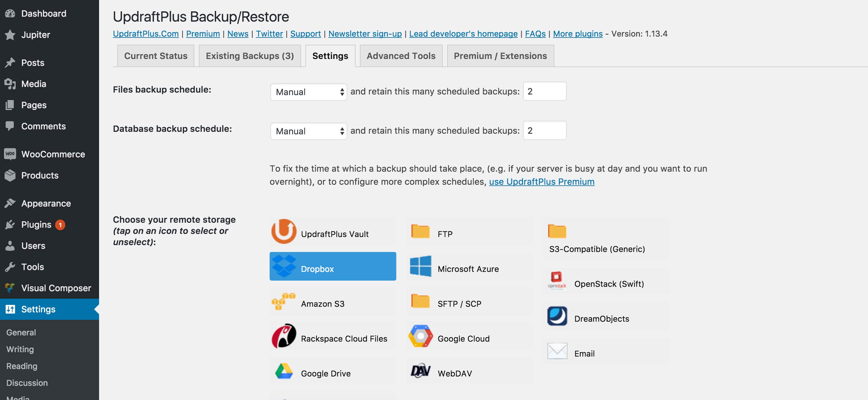
Task: Focus the files backup retain count field
Action: (545, 91)
